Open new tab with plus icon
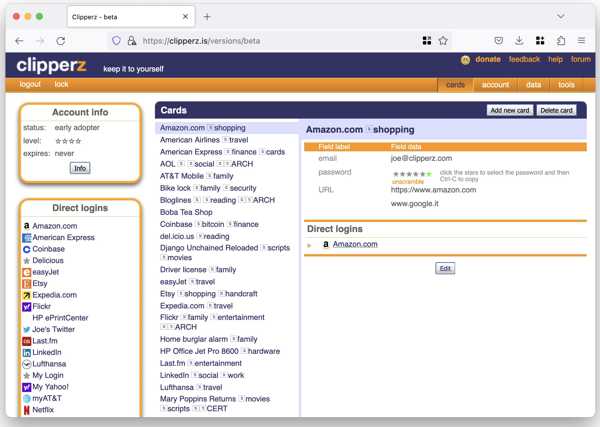600x427 pixels. point(207,16)
